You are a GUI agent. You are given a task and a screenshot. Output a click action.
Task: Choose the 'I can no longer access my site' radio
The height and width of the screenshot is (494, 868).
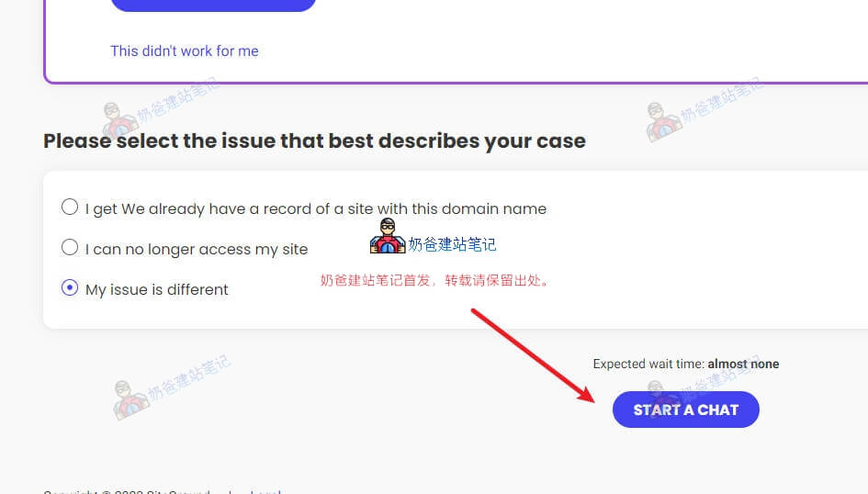pos(70,247)
